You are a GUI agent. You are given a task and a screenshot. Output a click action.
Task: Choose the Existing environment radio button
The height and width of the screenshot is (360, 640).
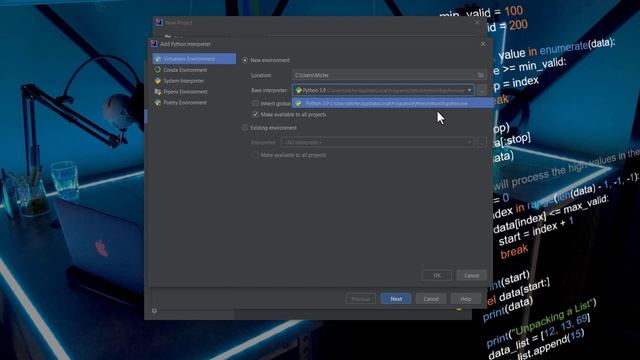pyautogui.click(x=245, y=128)
